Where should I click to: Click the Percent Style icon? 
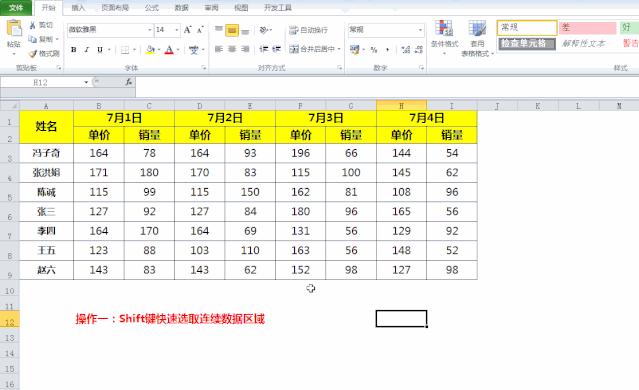click(x=374, y=50)
